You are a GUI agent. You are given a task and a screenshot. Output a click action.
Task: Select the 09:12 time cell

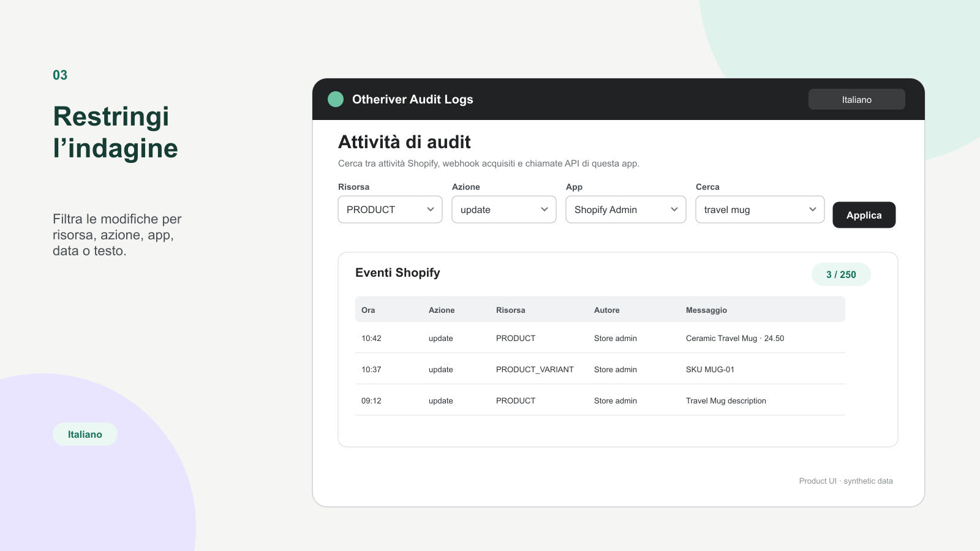tap(371, 400)
